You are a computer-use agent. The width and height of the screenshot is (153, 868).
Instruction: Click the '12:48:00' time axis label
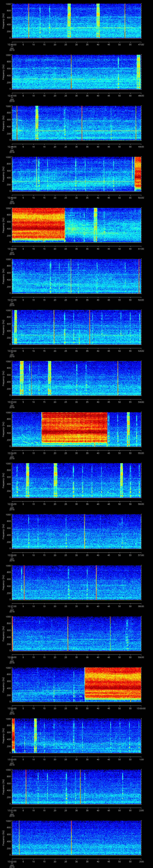coord(12,147)
